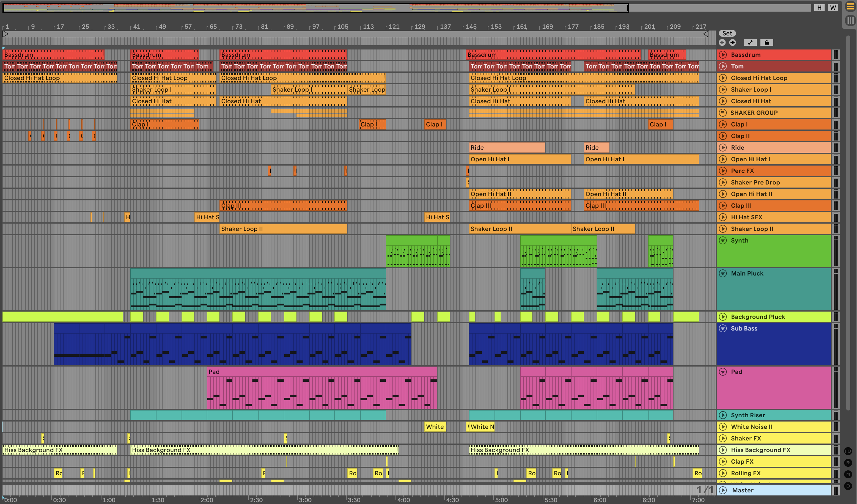Show the Returns section via R button
Viewport: 857px width, 504px height.
848,462
